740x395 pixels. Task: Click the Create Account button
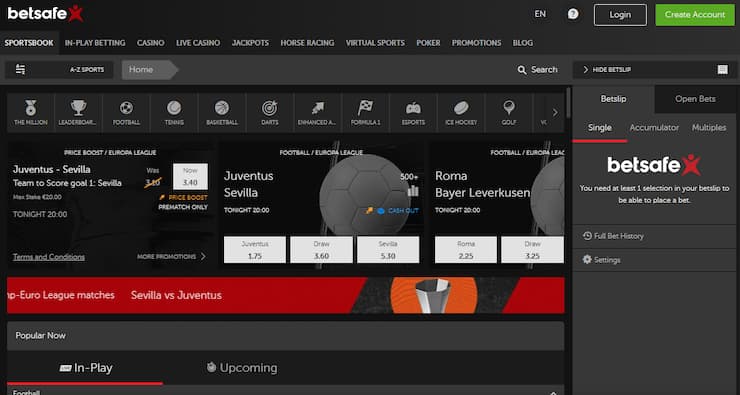tap(695, 15)
